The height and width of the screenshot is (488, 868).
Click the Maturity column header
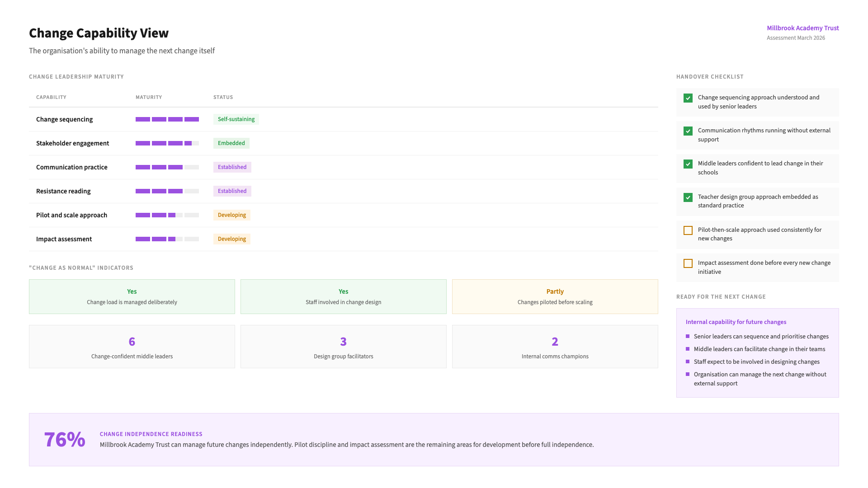pos(149,97)
